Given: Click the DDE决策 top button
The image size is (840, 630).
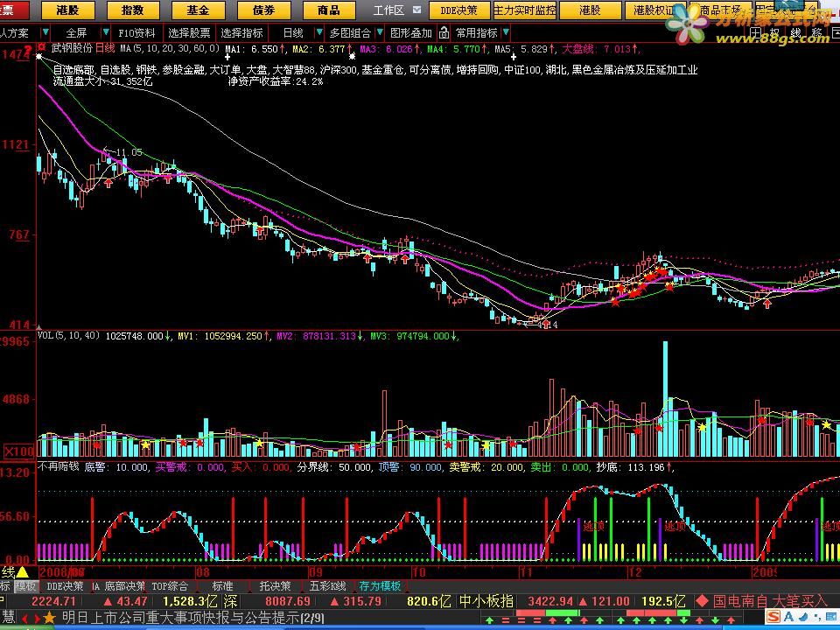Looking at the screenshot, I should pyautogui.click(x=459, y=10).
